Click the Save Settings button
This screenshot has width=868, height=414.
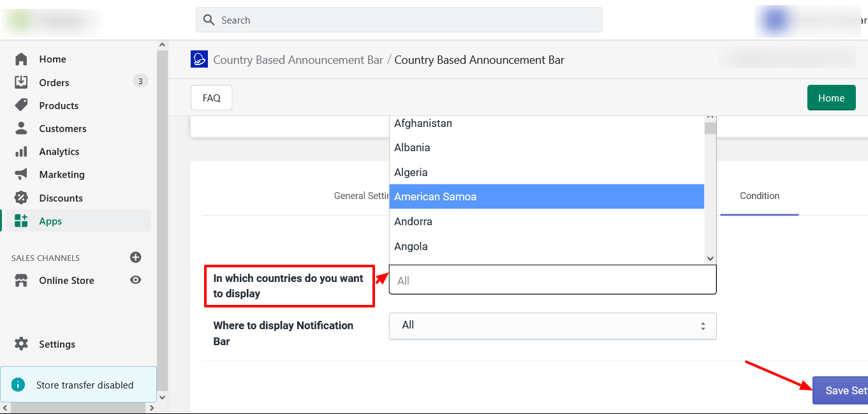[841, 390]
